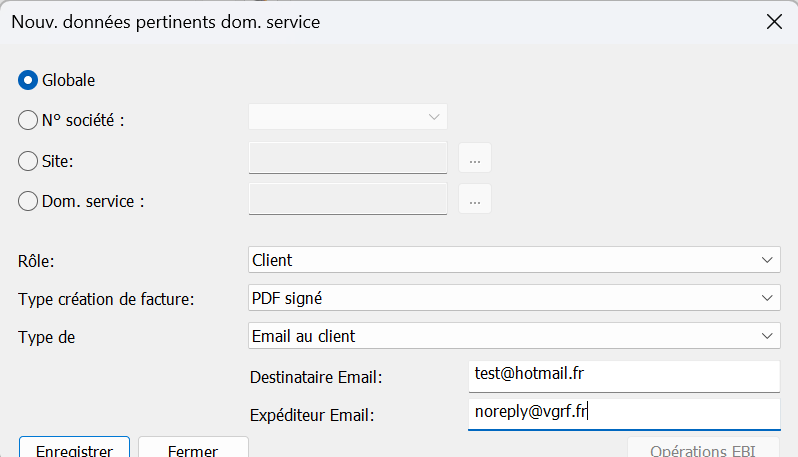Click the PDF signé chevron arrow
Viewport: 798px width, 457px height.
click(x=767, y=298)
